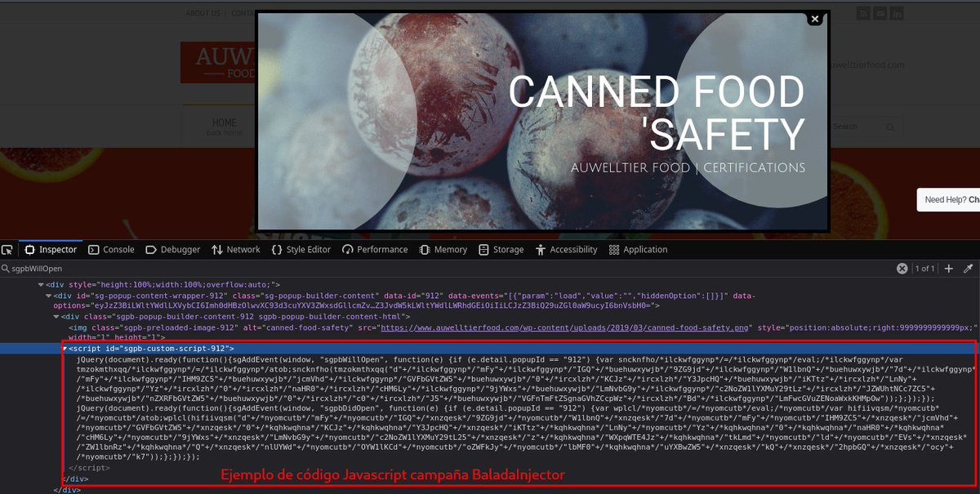Open the Performance tab
980x494 pixels.
click(x=375, y=250)
